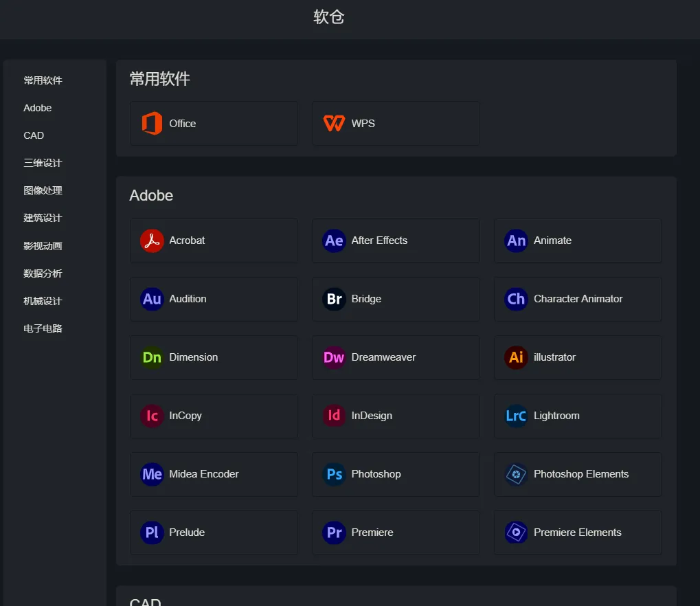Choose the Photoshop text label
The image size is (700, 606).
tap(376, 475)
